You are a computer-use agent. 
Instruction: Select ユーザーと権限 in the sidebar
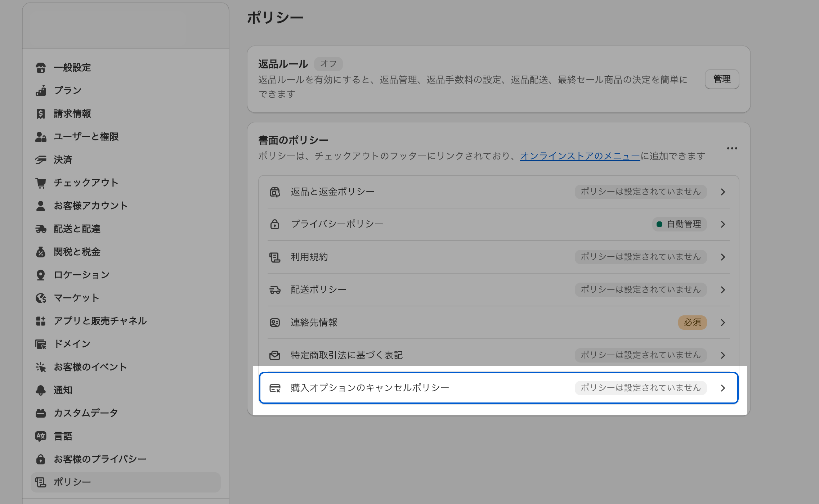pos(86,137)
